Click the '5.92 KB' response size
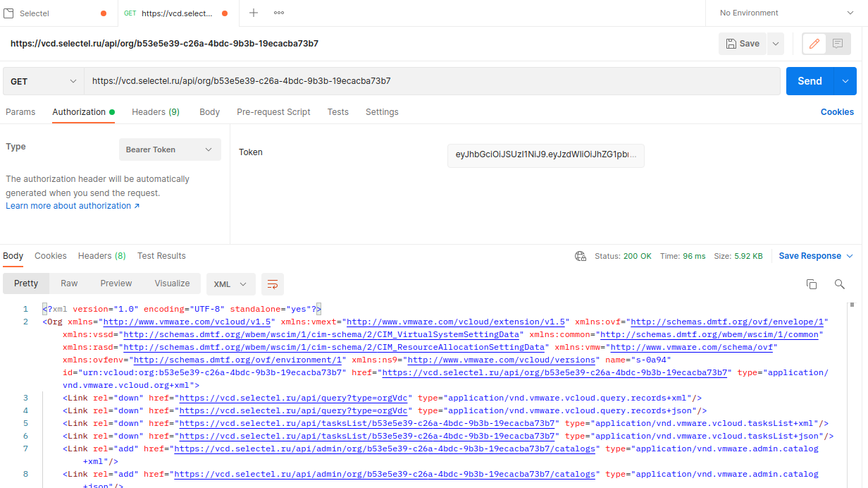The width and height of the screenshot is (868, 488). (x=748, y=256)
